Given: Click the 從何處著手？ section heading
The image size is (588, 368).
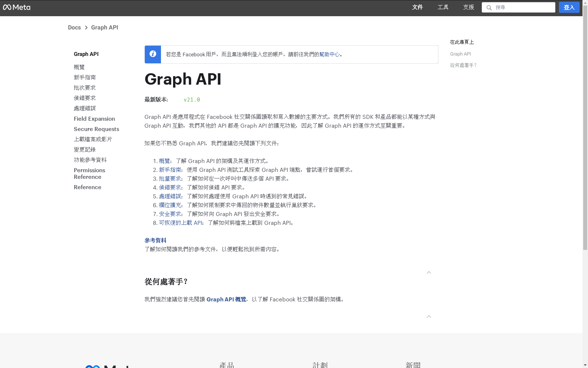Looking at the screenshot, I should tap(166, 282).
